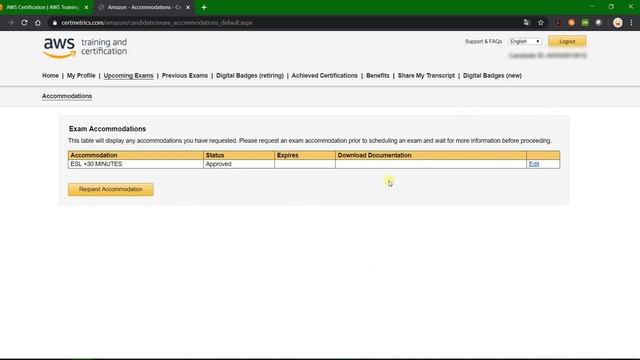The image size is (640, 360).
Task: Bookmark this page with the star icon
Action: coord(541,22)
